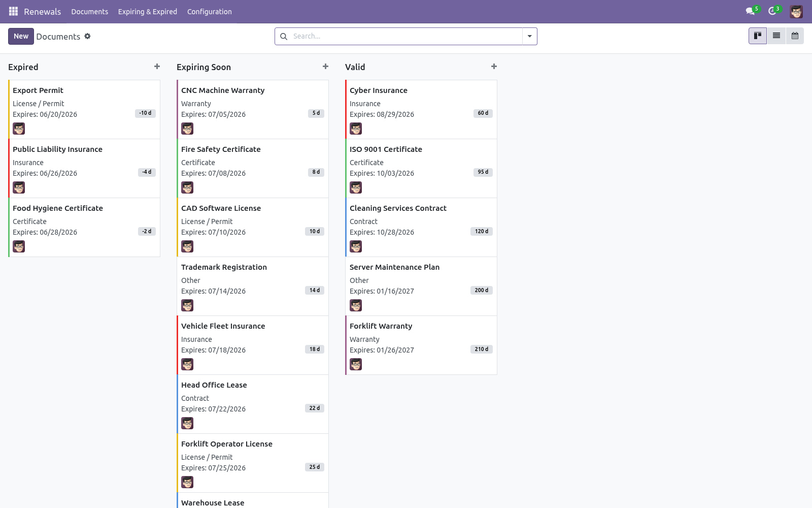Open the Warehouse Lease card
812x508 pixels.
point(253,501)
